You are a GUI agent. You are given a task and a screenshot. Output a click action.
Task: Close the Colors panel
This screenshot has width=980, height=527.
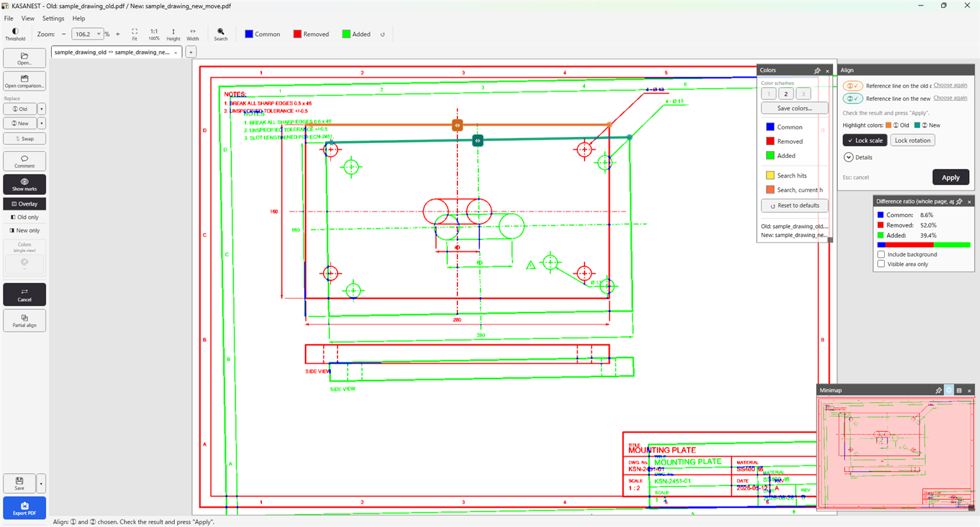[x=828, y=70]
